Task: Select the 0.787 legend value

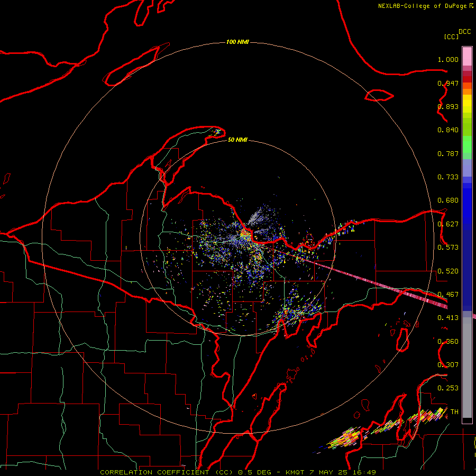Action: [x=448, y=153]
